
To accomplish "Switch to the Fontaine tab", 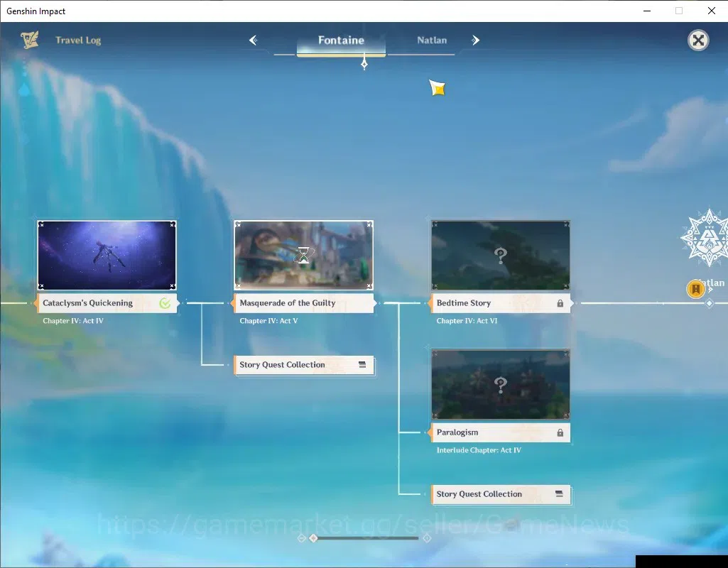I will click(341, 40).
